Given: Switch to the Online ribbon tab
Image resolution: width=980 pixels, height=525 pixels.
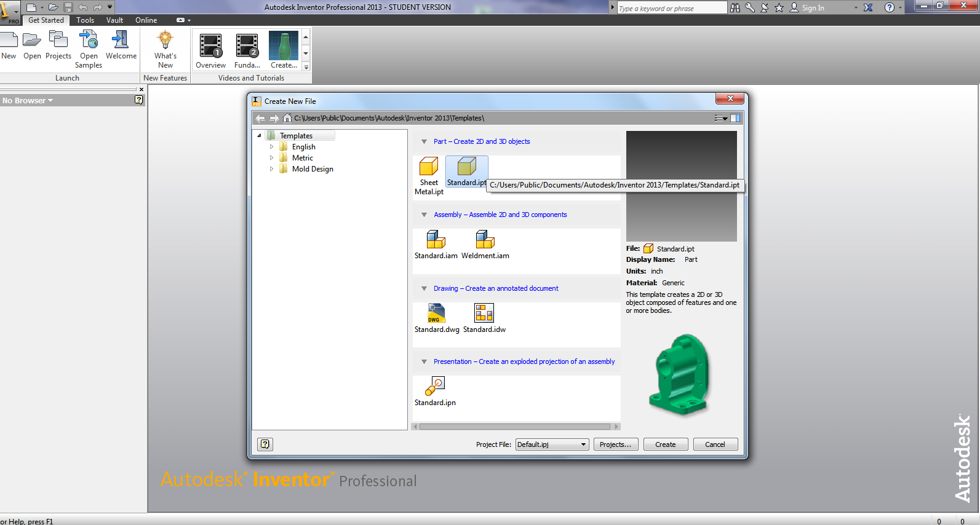Looking at the screenshot, I should [x=146, y=20].
